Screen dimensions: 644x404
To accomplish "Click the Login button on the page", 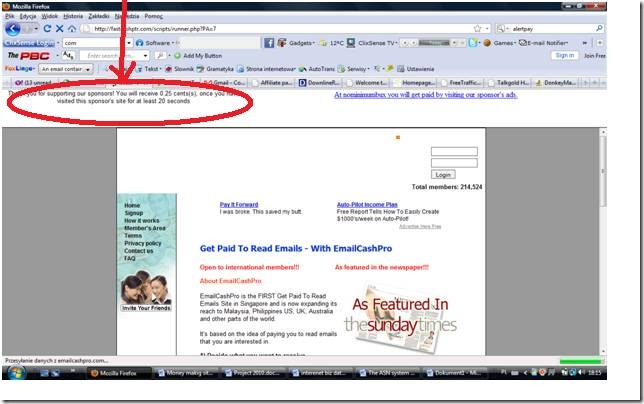I will coord(443,175).
